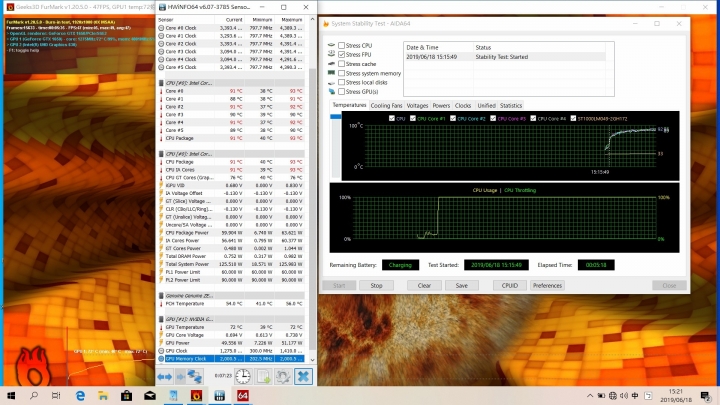Switch to FurMark taskbar icon

point(197,395)
